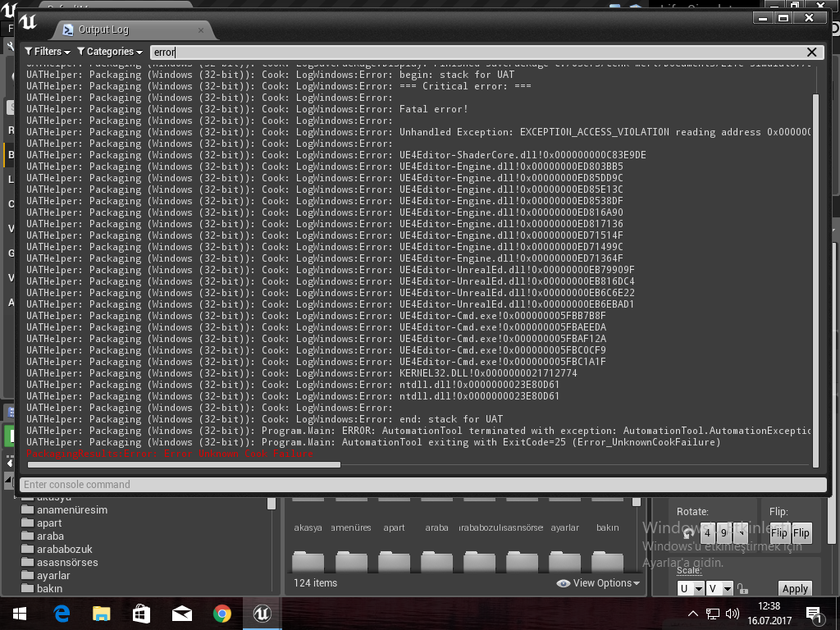Launch Microsoft Edge from taskbar
The width and height of the screenshot is (840, 630).
pyautogui.click(x=62, y=614)
